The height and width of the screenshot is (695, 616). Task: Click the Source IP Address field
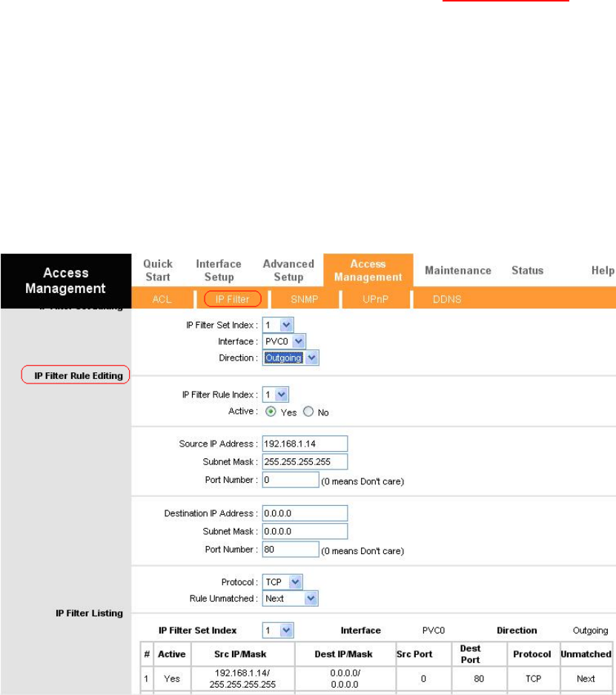click(305, 444)
